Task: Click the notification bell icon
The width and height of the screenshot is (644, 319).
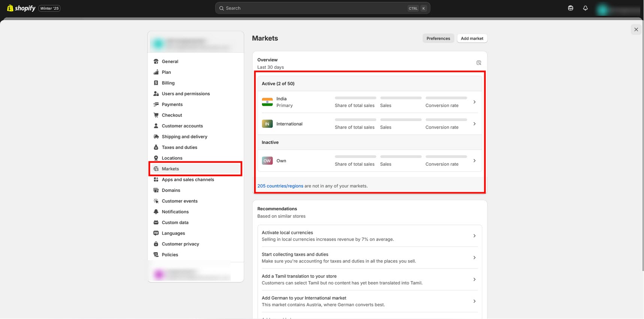Action: click(x=585, y=8)
